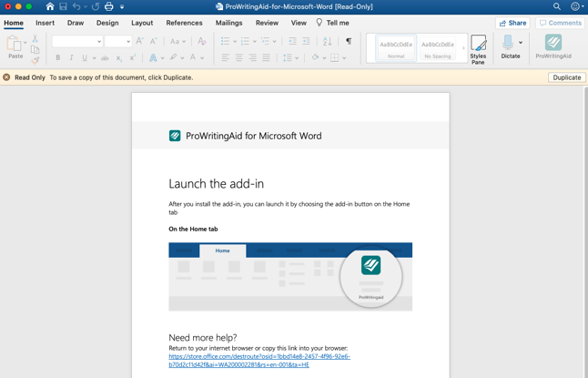
Task: Open the feedback smiley face menu
Action: pos(575,6)
